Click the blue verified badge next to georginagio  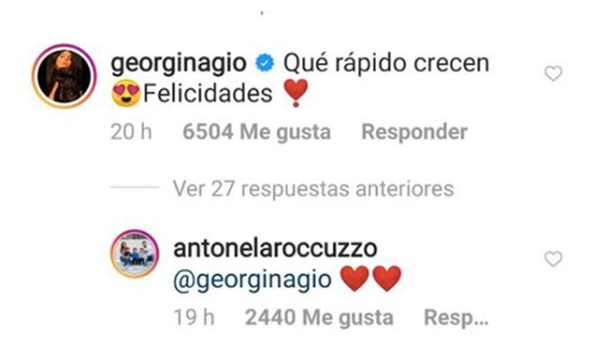point(264,64)
